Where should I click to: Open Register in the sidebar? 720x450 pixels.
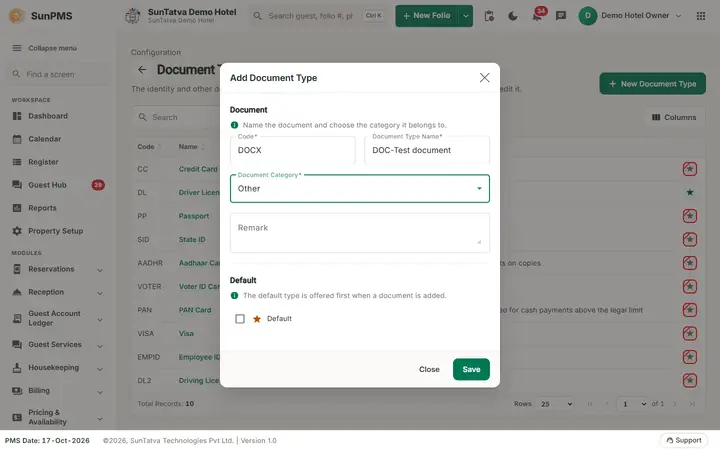(x=43, y=162)
